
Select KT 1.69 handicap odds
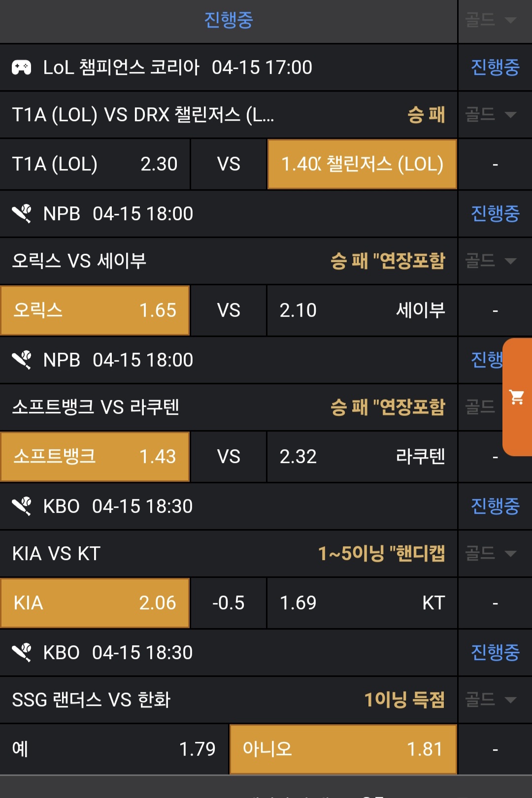362,603
